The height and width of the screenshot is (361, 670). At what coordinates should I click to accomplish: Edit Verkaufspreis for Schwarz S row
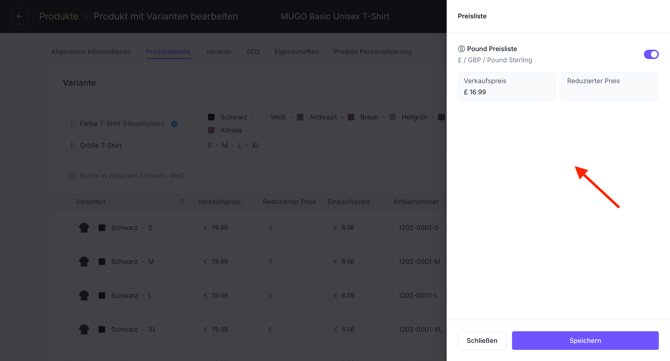click(x=224, y=228)
